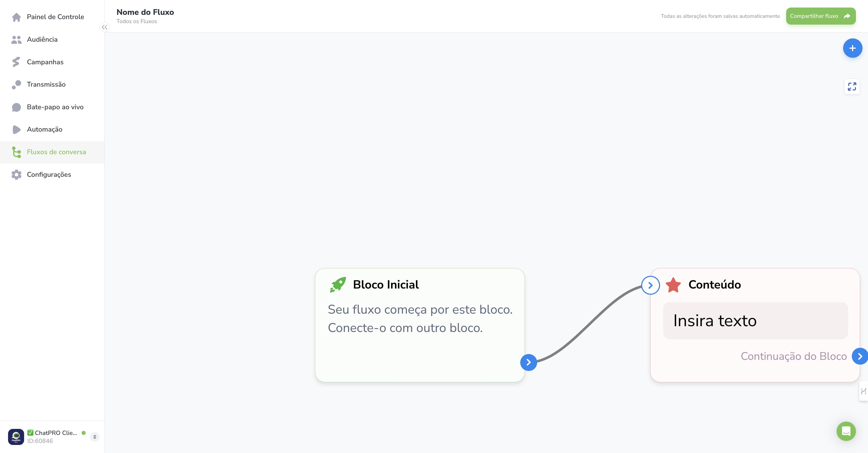Click the Bloco Inicial output connector arrow
The image size is (868, 453).
(x=528, y=362)
